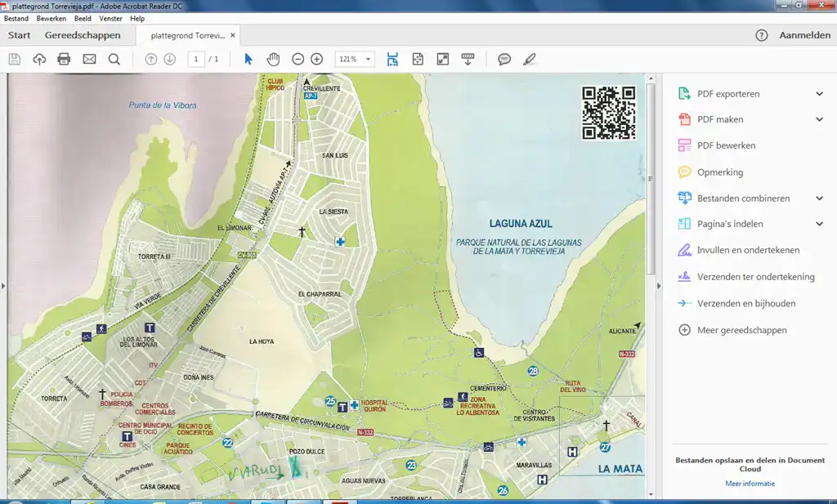Click the Aanmelden sign-in button

tap(804, 35)
